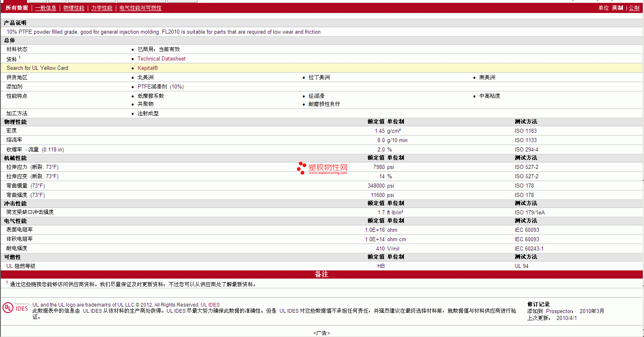Select the 注射成型 processing method
The image size is (644, 337).
pyautogui.click(x=148, y=113)
